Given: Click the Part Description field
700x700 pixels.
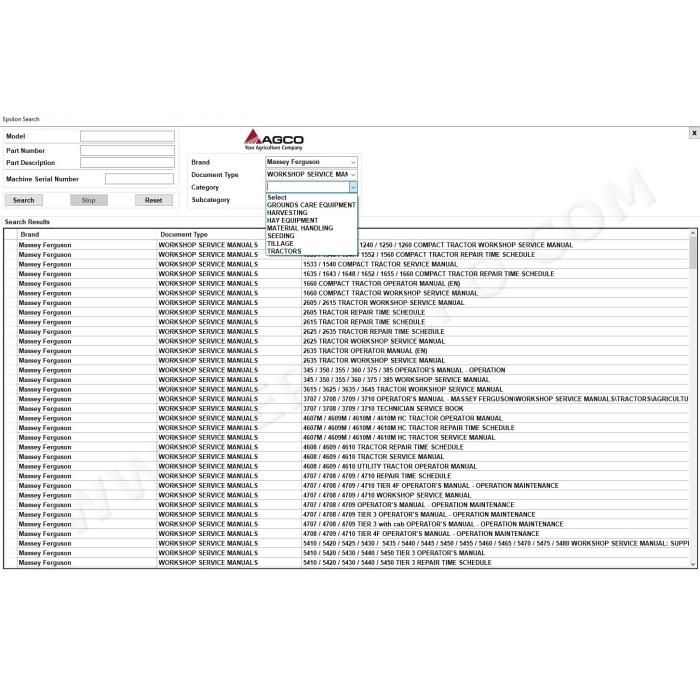Looking at the screenshot, I should click(x=127, y=162).
